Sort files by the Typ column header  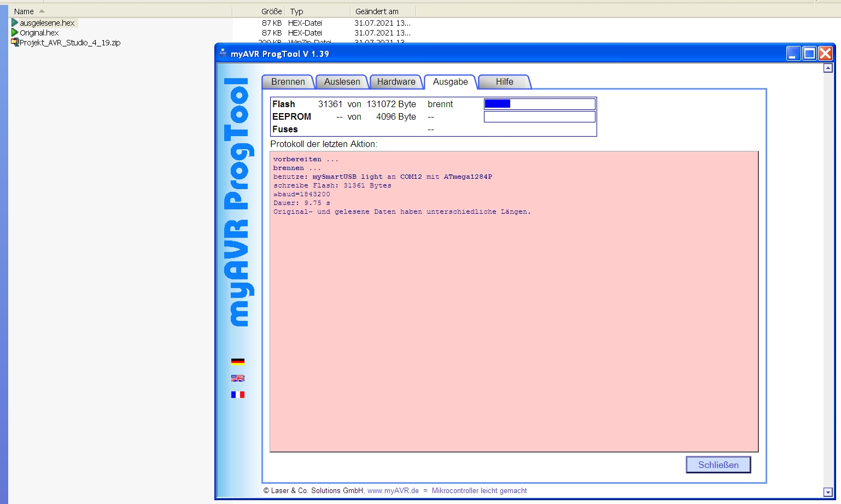(318, 11)
